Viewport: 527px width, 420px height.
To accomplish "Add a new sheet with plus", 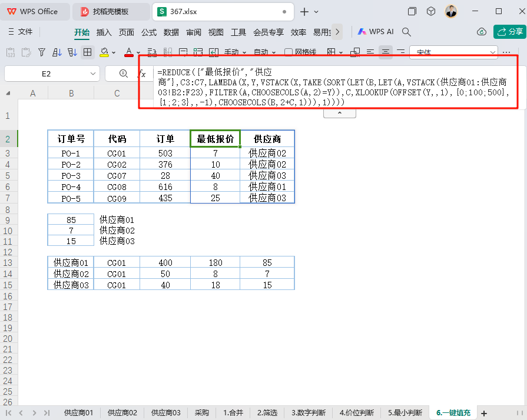I will point(484,414).
